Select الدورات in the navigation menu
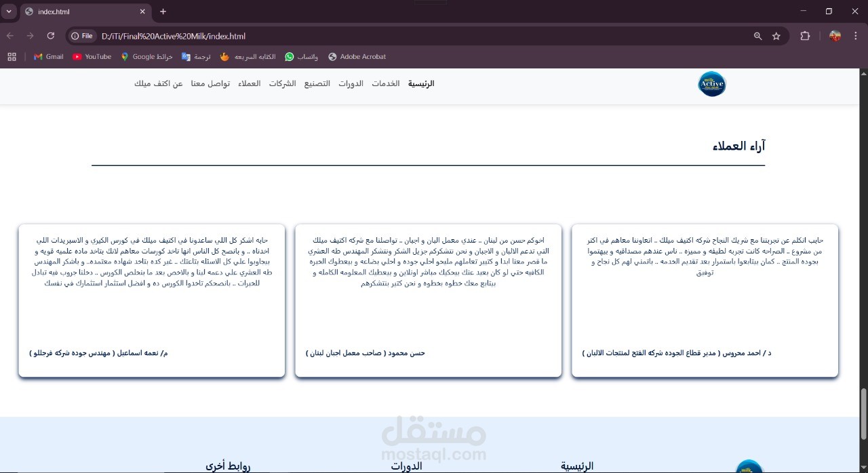Screen dimensions: 868x473 pyautogui.click(x=351, y=84)
